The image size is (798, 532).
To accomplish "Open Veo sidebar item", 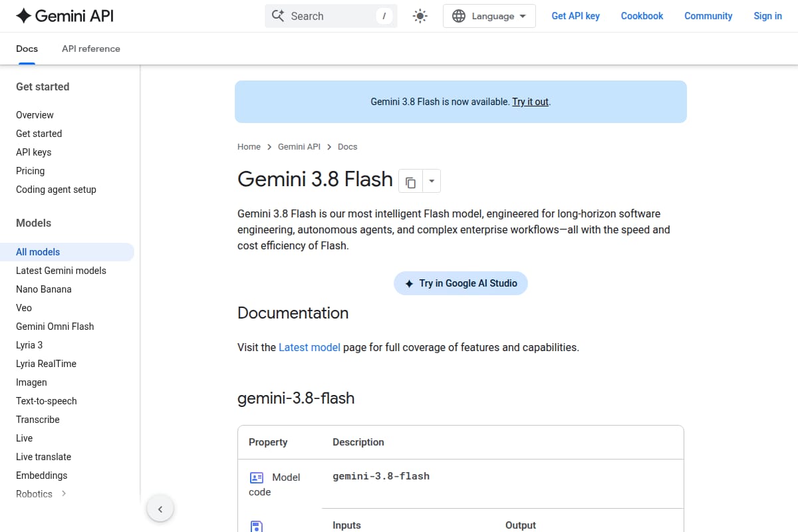I will click(x=24, y=308).
